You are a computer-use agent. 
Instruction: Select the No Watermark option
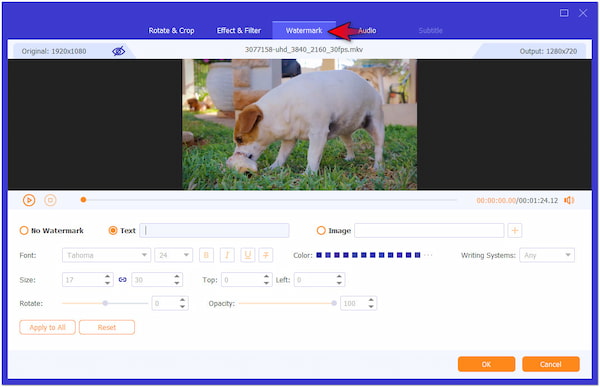(51, 230)
